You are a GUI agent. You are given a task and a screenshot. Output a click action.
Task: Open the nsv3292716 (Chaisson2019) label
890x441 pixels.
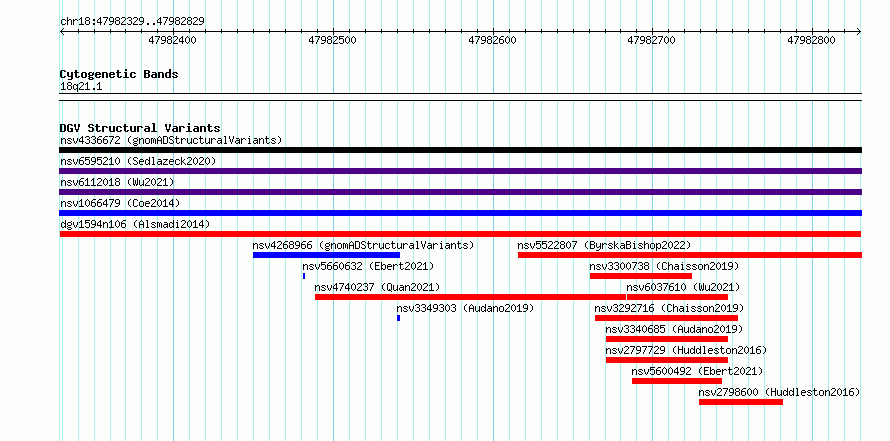click(x=669, y=308)
